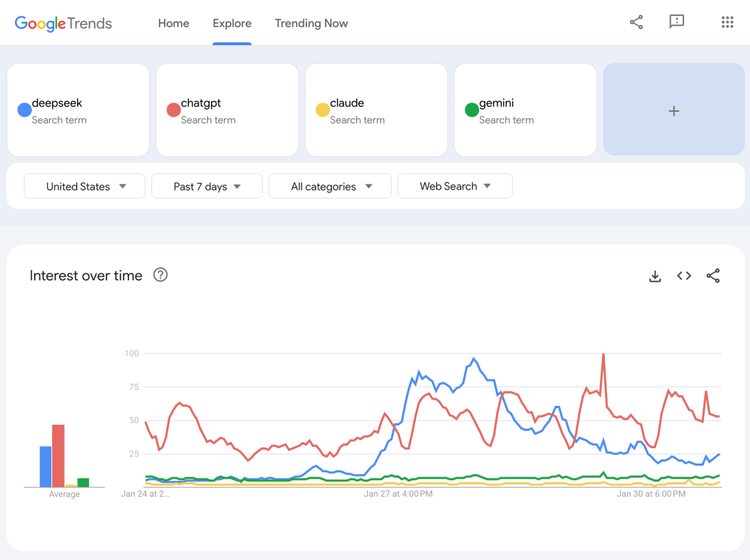Viewport: 750px width, 560px height.
Task: Add a comparison term with plus
Action: 674,110
